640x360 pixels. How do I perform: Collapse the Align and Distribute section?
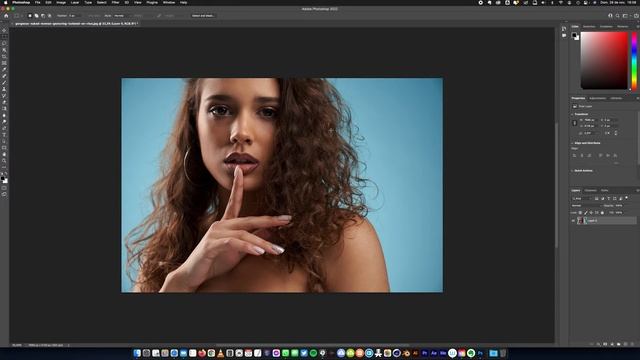[572, 143]
